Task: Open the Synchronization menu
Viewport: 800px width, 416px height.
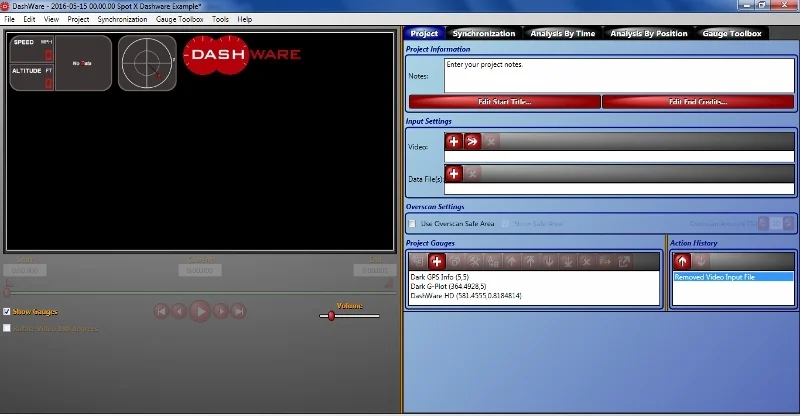Action: pyautogui.click(x=122, y=19)
